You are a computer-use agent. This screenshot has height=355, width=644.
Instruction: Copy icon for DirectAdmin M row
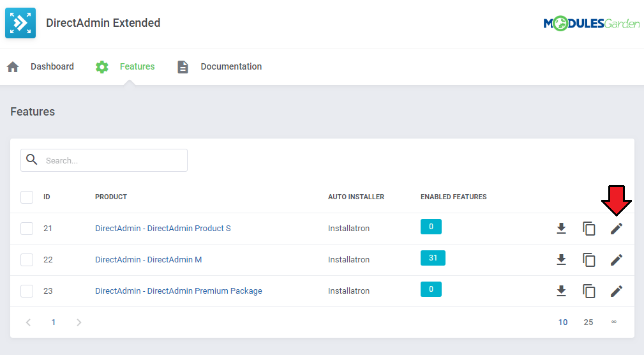tap(589, 260)
